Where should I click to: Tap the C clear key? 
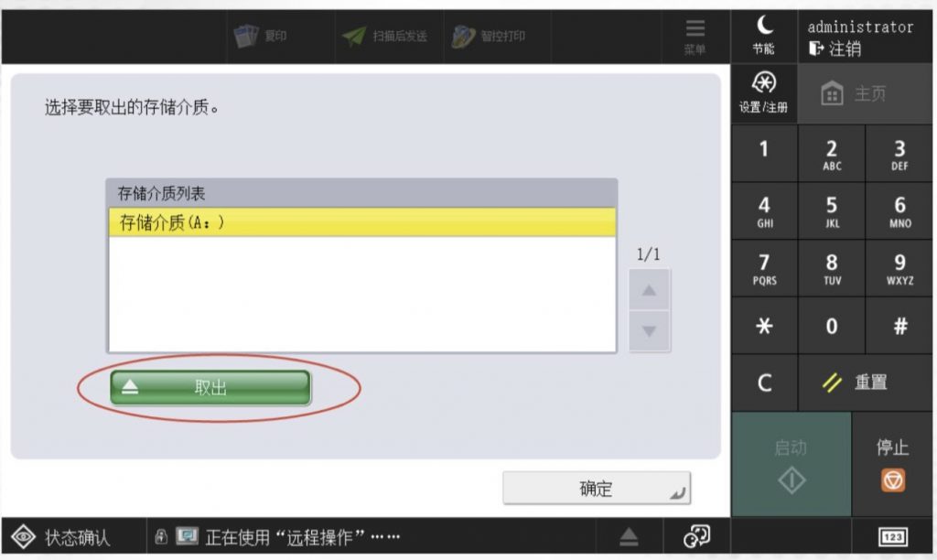pos(764,382)
